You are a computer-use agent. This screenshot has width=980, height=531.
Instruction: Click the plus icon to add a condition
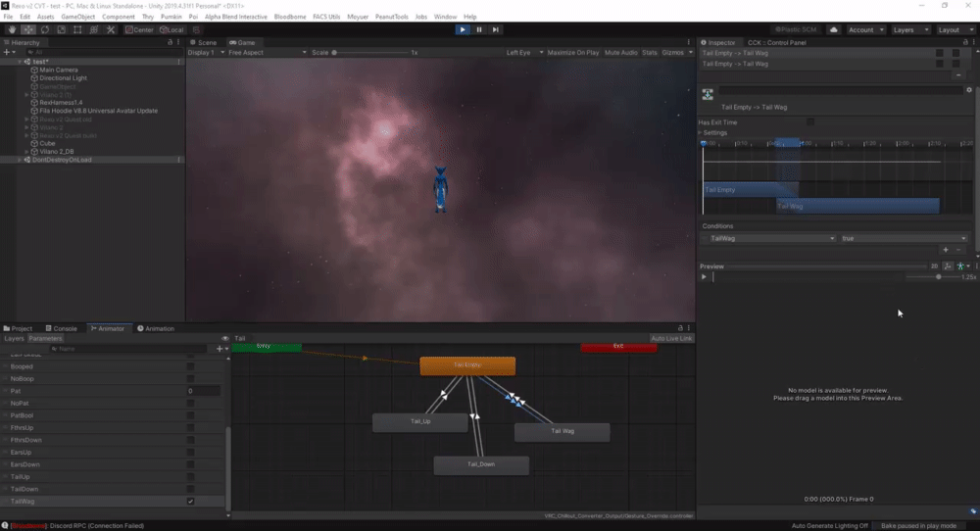945,250
